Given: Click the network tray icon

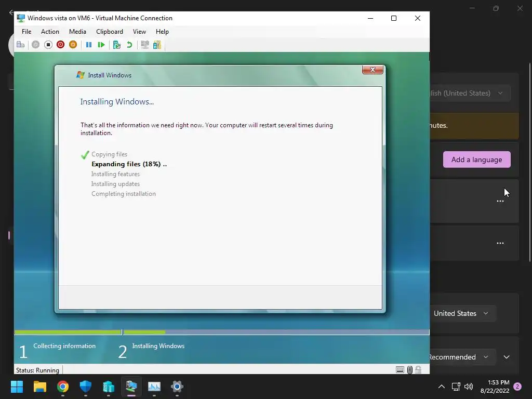Looking at the screenshot, I should (456, 387).
